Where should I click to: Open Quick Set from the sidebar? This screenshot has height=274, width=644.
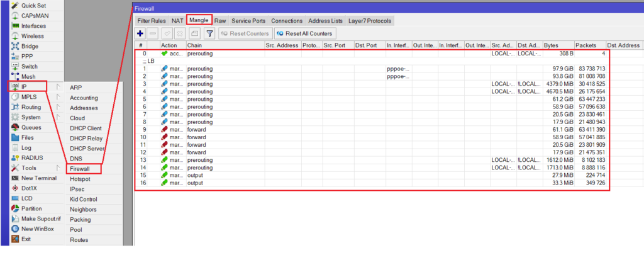(x=33, y=6)
